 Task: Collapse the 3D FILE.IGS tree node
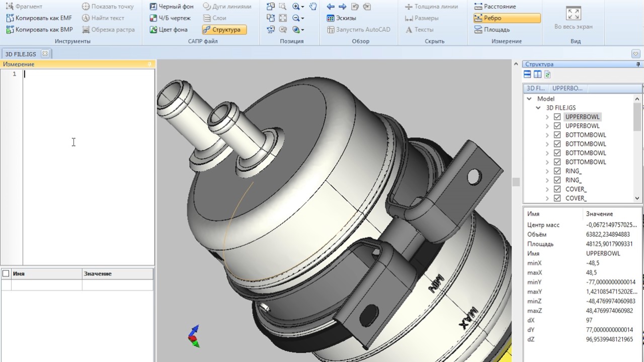538,108
